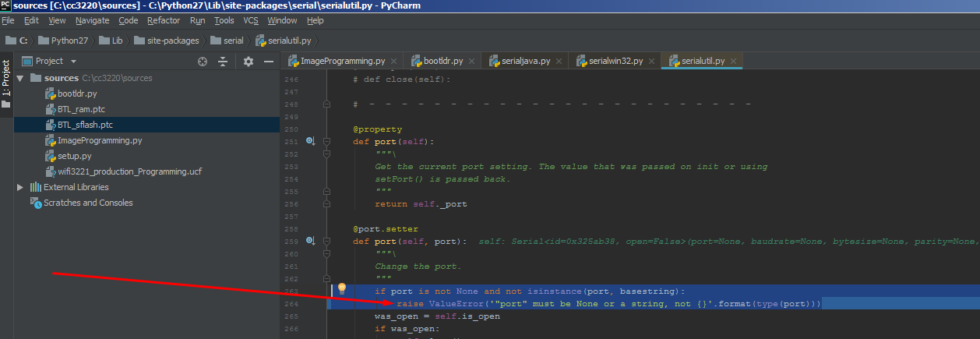Open the View menu
980x339 pixels.
point(57,20)
